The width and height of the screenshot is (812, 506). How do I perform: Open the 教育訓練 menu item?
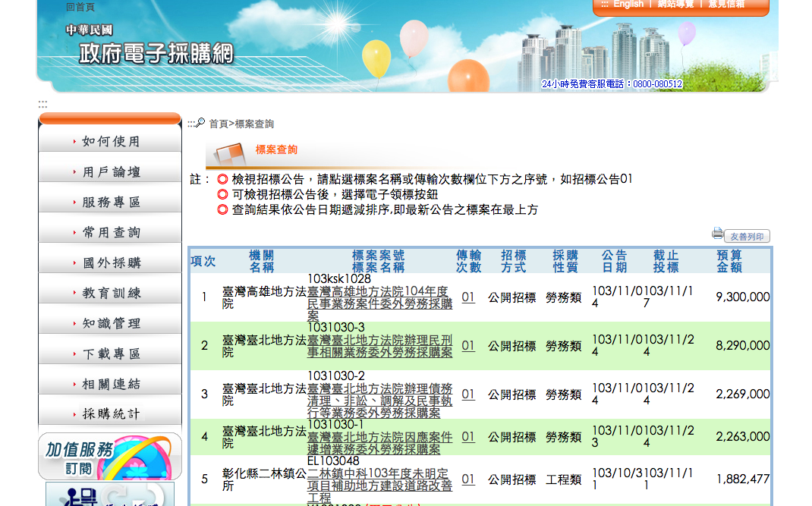click(x=110, y=293)
